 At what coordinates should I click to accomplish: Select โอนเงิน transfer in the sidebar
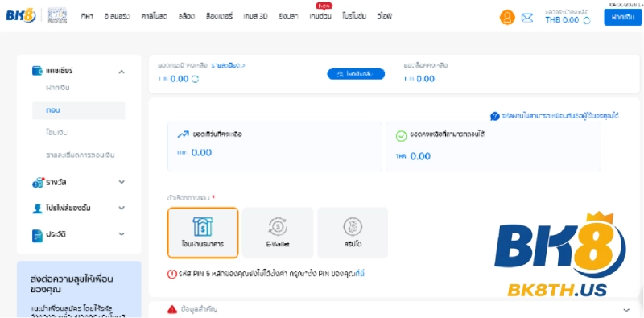click(x=56, y=133)
